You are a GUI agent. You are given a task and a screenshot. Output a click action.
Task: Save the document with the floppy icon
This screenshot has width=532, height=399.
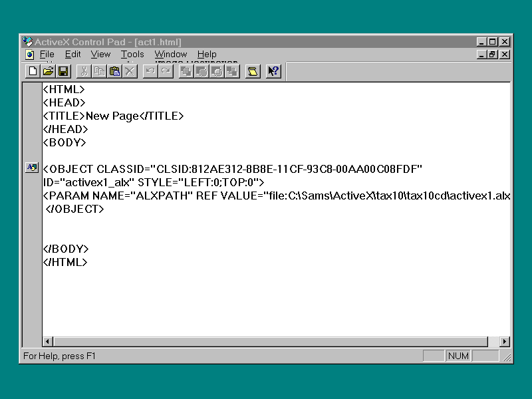[x=63, y=71]
